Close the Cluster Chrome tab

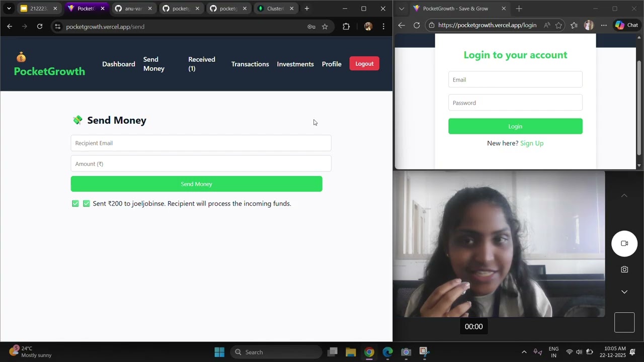[292, 9]
